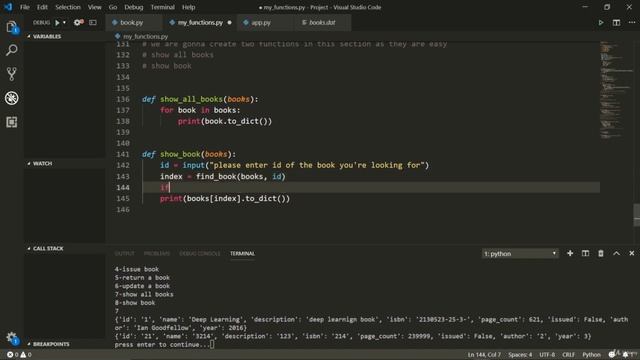This screenshot has width=640, height=360.
Task: Open the Help menu
Action: coord(189,7)
